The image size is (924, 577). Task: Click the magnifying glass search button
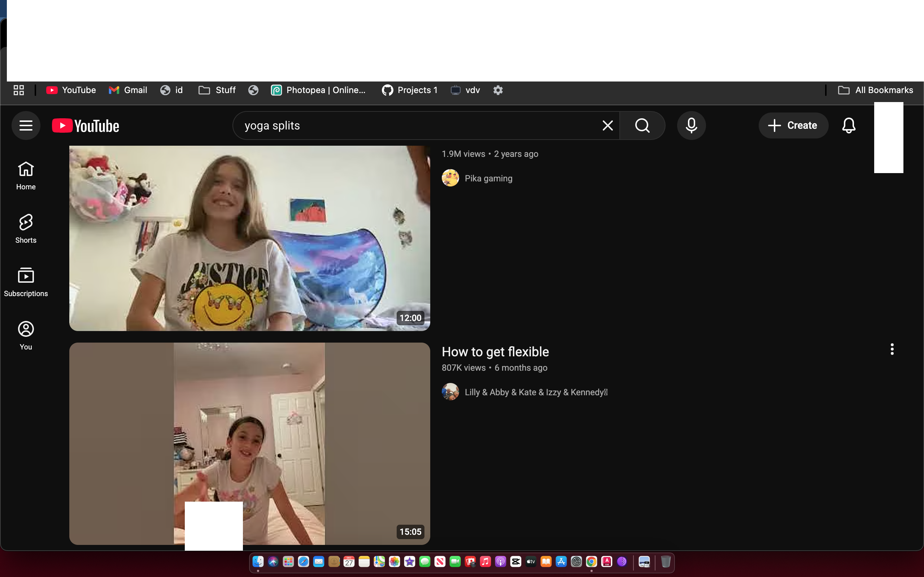click(642, 125)
